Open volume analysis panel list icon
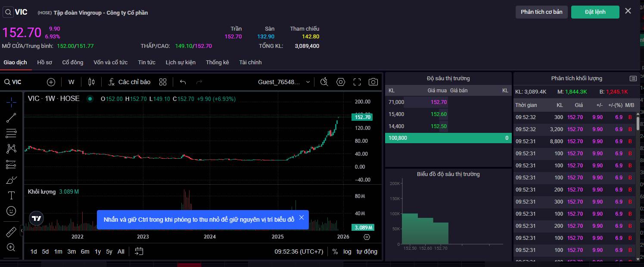This screenshot has height=267, width=644. (x=633, y=79)
